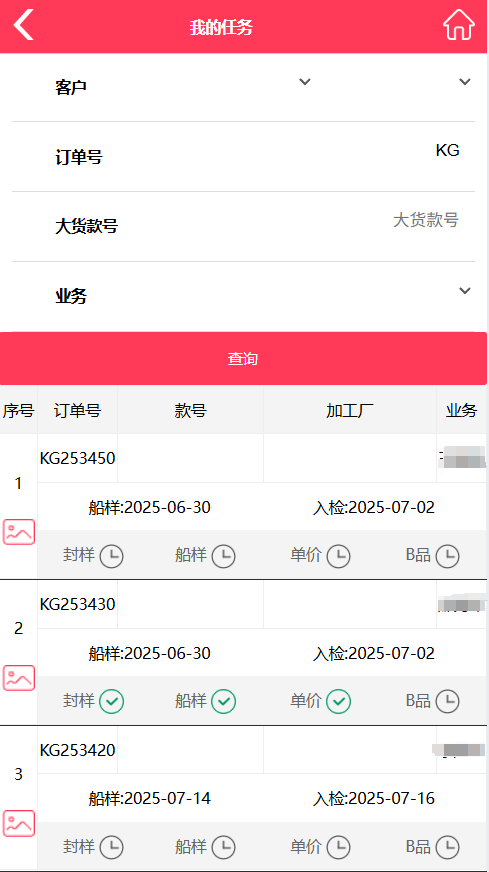Toggle 船样 green check for KG253430

point(224,702)
